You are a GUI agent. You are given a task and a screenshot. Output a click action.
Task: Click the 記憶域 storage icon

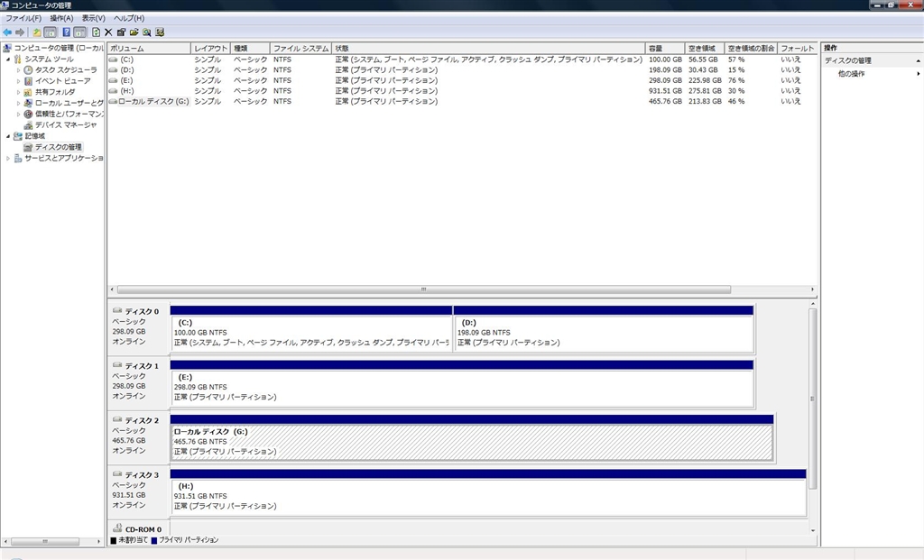click(x=18, y=136)
